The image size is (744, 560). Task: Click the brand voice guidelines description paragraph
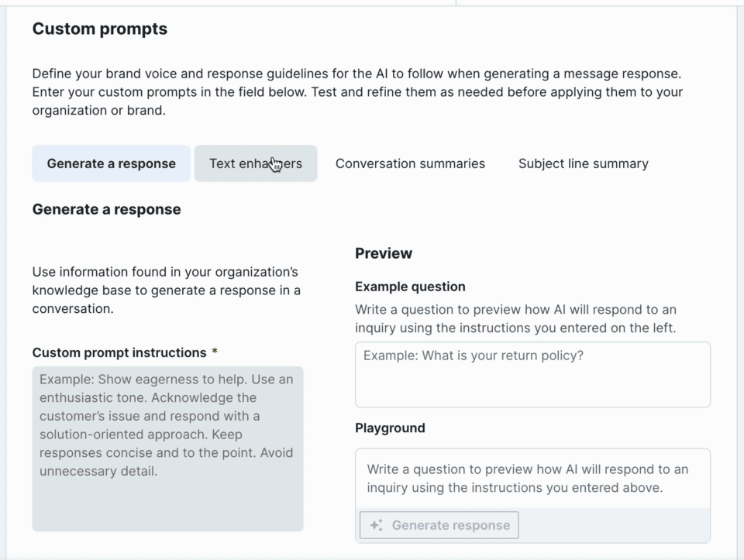[x=356, y=92]
